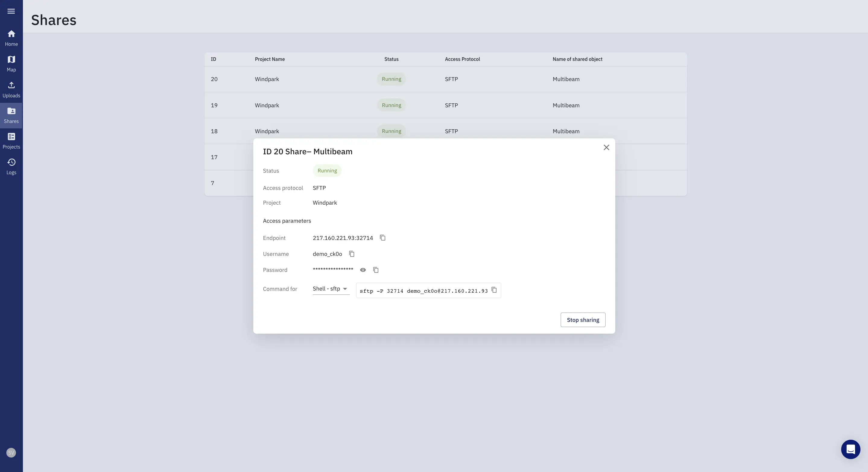Open the hamburger menu icon
This screenshot has width=868, height=472.
click(11, 11)
